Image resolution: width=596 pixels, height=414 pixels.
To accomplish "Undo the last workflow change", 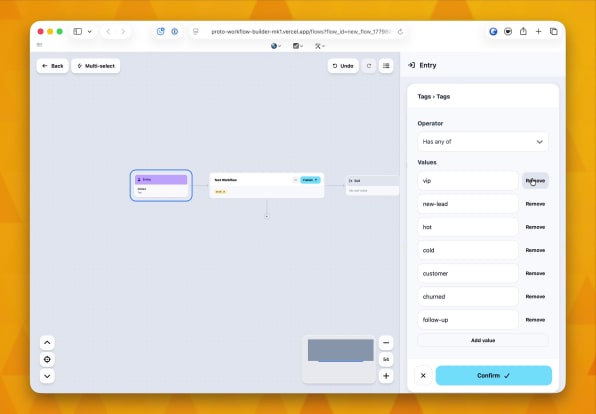I will [x=343, y=66].
